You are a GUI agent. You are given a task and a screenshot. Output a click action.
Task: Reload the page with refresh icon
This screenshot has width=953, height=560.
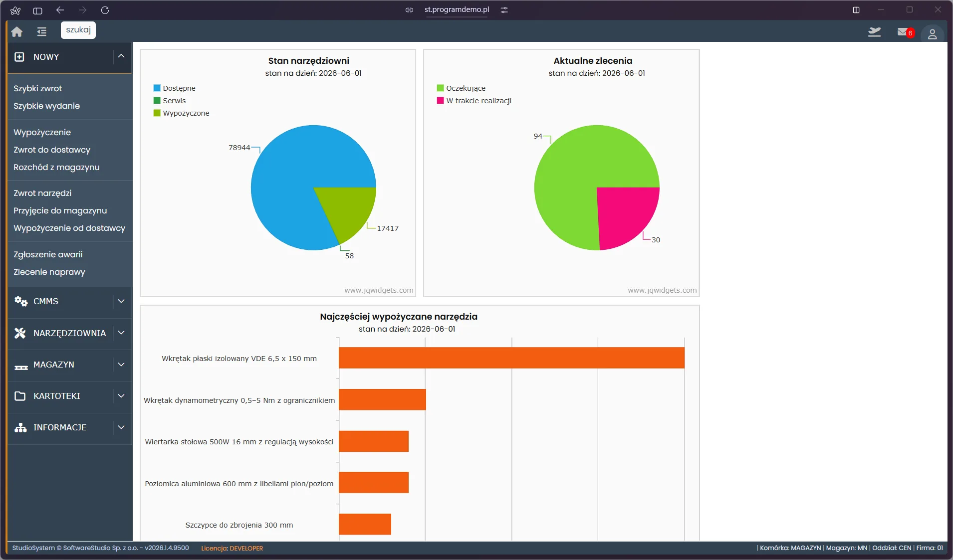[105, 10]
